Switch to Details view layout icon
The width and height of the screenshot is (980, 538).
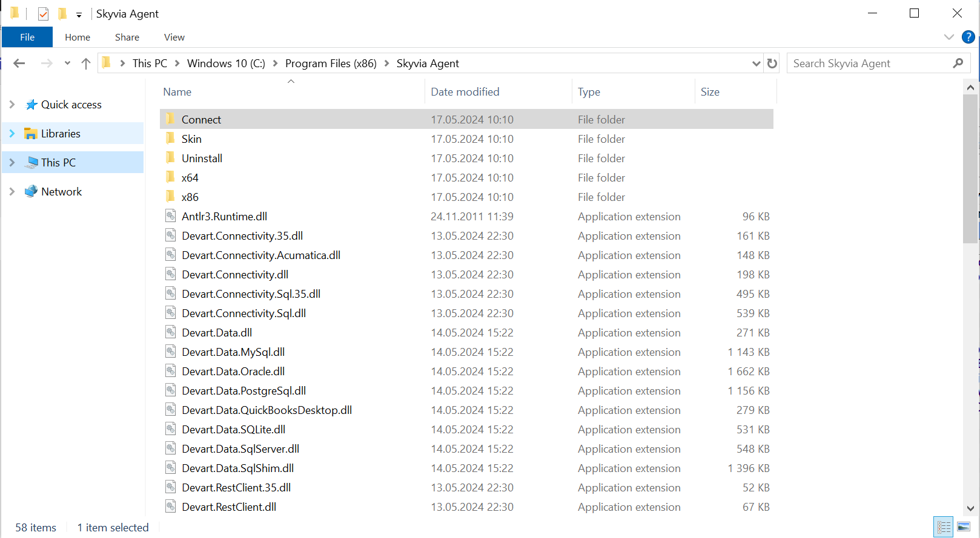(x=944, y=527)
